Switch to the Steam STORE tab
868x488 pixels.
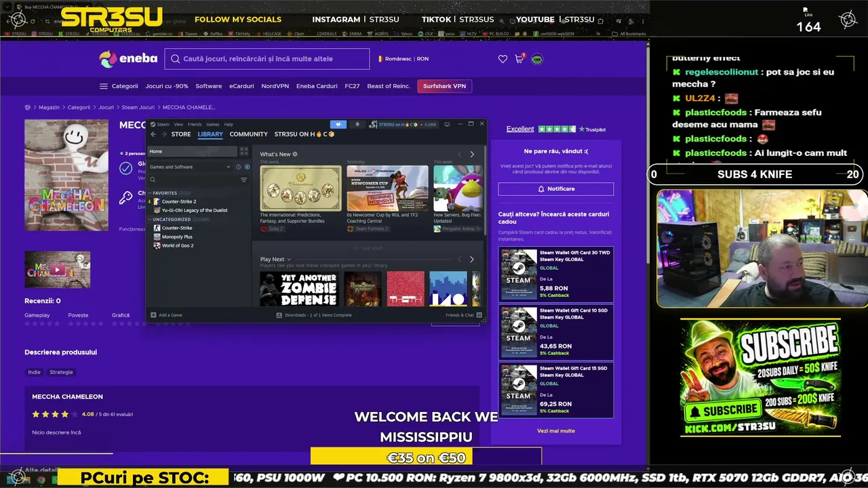(181, 134)
